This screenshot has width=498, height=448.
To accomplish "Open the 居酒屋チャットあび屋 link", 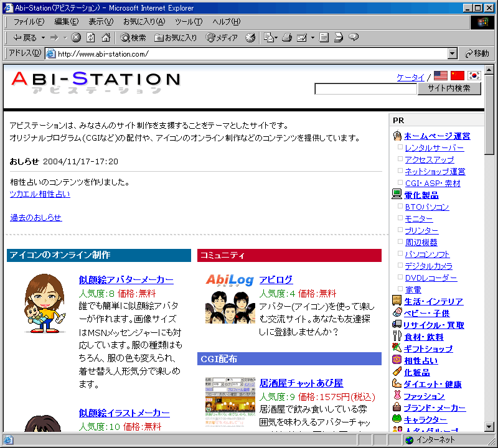I will coord(301,383).
